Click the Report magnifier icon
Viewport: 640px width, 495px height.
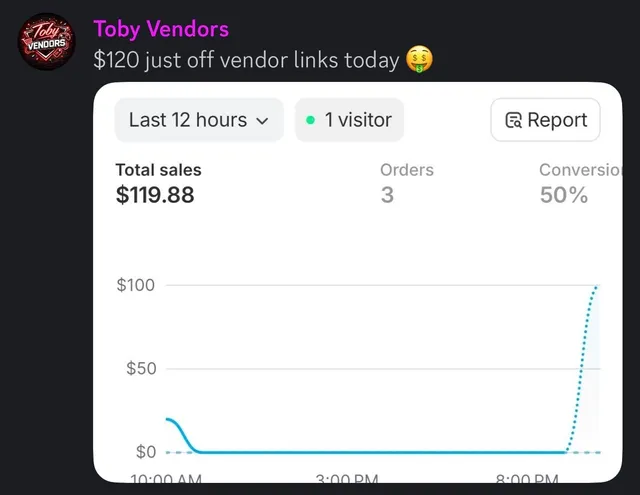click(x=513, y=120)
